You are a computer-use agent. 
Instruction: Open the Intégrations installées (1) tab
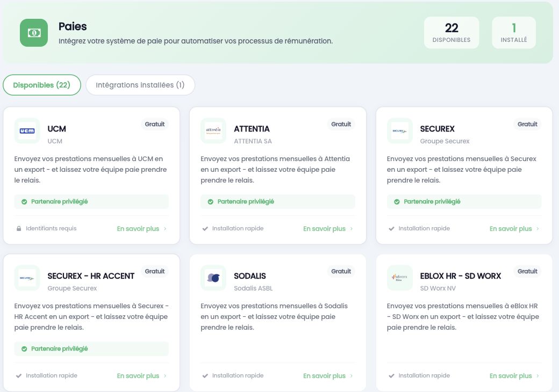pyautogui.click(x=140, y=85)
